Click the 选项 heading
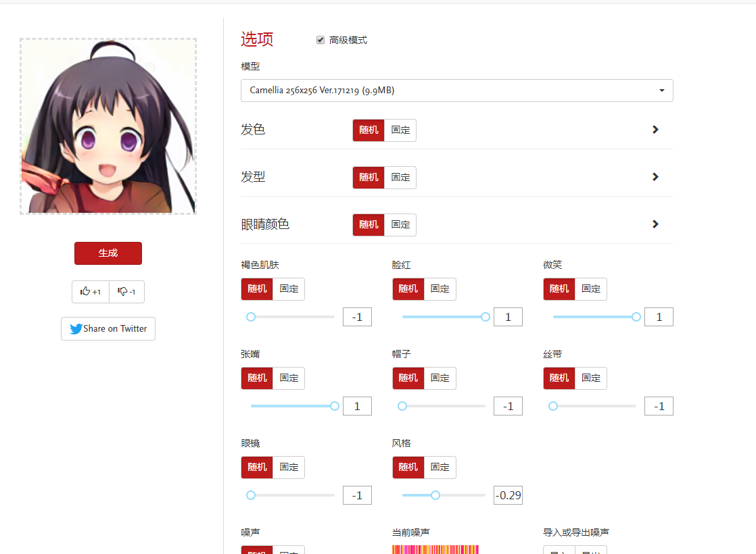This screenshot has height=554, width=756. (256, 39)
